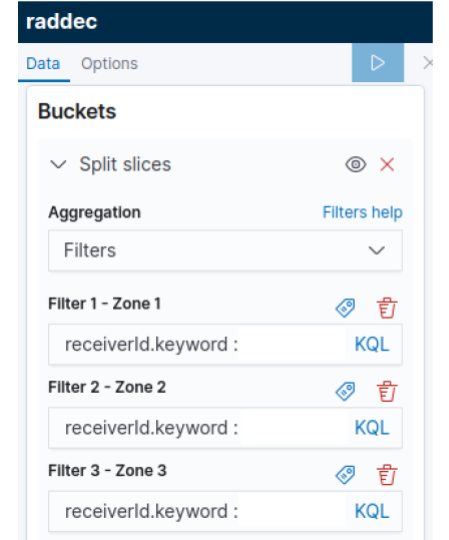Click the discard changes X icon
449x540 pixels.
click(428, 63)
